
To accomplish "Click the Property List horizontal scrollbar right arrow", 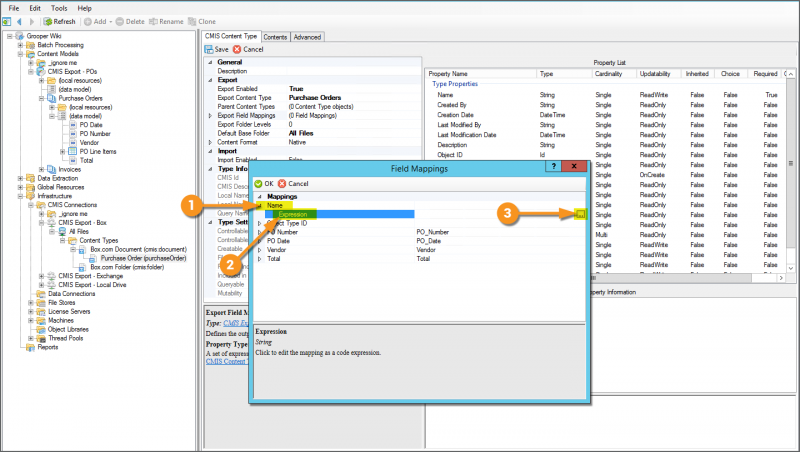I will point(781,278).
